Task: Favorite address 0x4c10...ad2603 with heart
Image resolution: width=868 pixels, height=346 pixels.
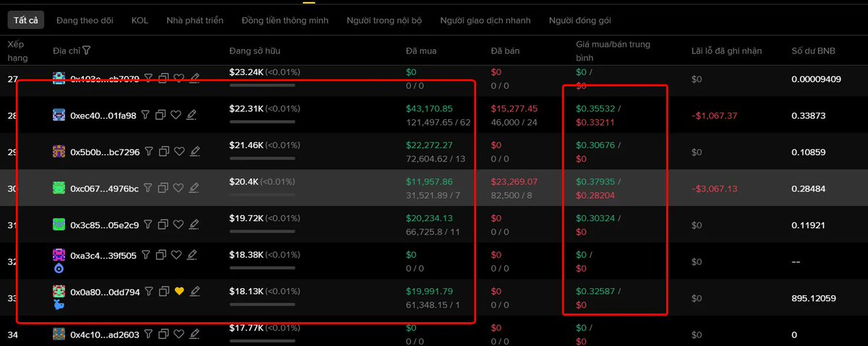Action: pos(179,334)
